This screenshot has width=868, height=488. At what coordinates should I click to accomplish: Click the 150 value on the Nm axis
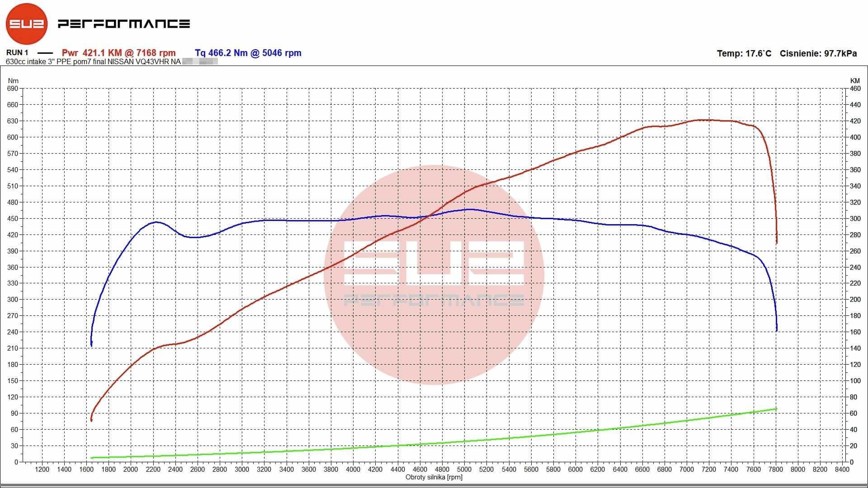(12, 381)
